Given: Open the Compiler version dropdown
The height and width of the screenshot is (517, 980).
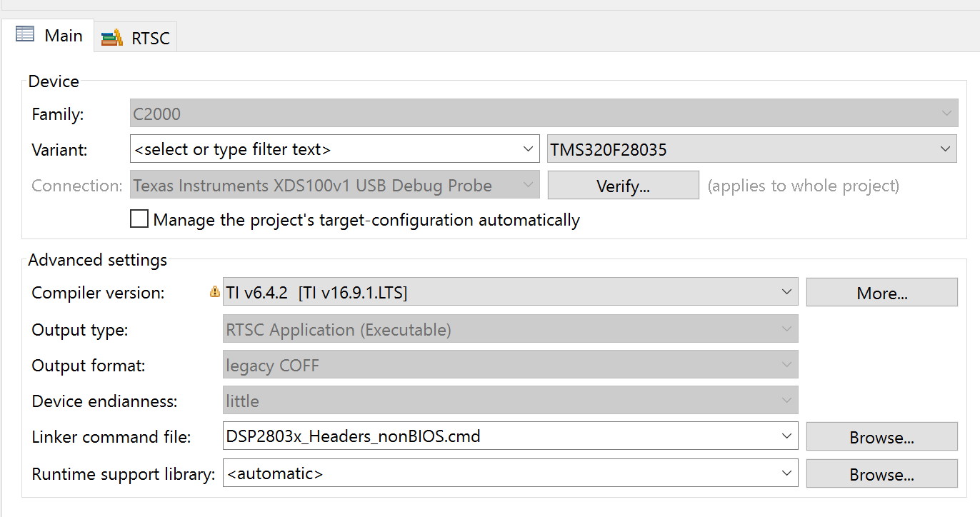Looking at the screenshot, I should (x=510, y=292).
